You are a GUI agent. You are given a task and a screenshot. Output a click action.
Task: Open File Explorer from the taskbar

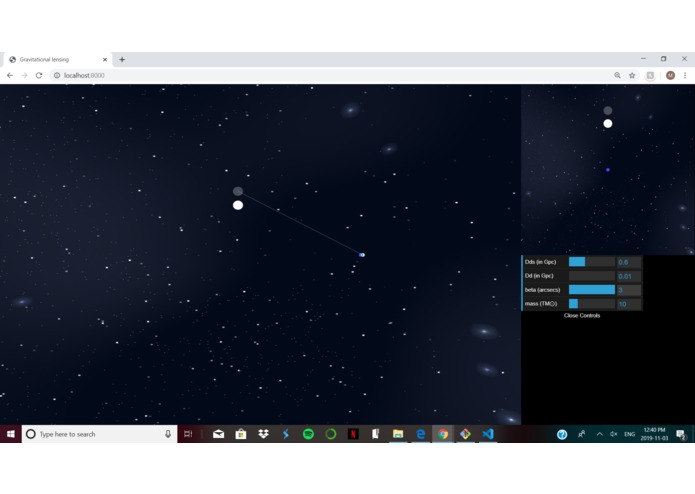click(x=398, y=434)
